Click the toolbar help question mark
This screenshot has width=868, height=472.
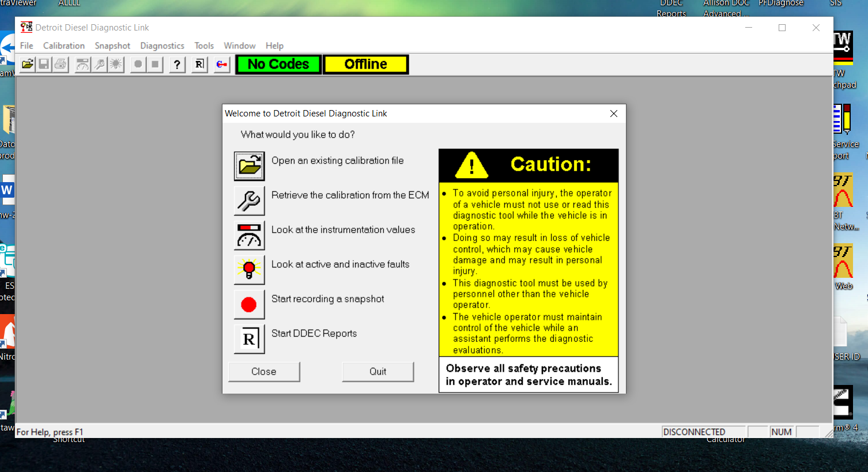[x=177, y=64]
